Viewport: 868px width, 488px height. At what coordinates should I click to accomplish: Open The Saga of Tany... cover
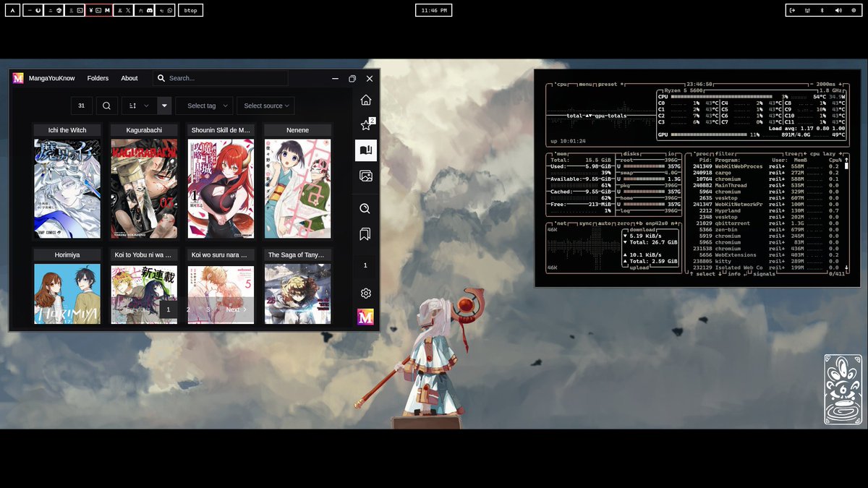click(297, 294)
